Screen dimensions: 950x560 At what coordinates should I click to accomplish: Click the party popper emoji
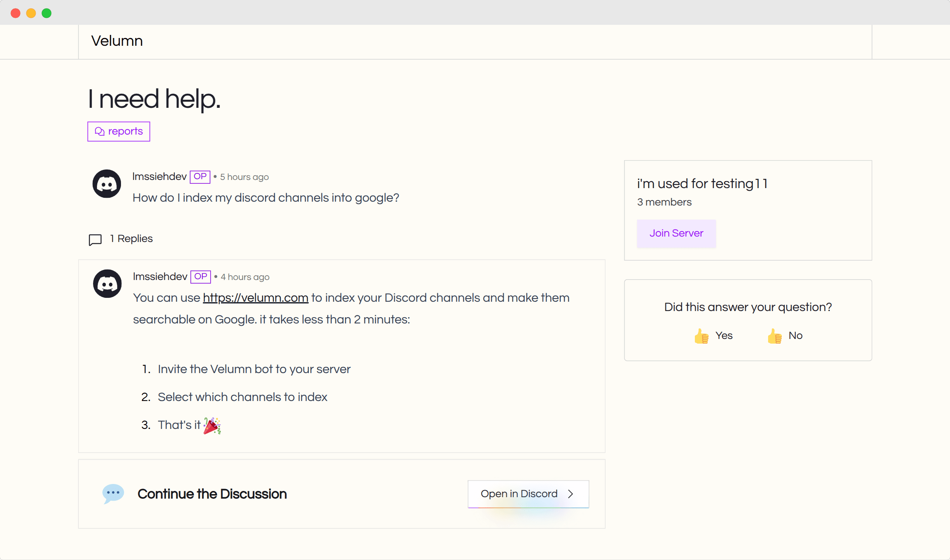coord(212,425)
